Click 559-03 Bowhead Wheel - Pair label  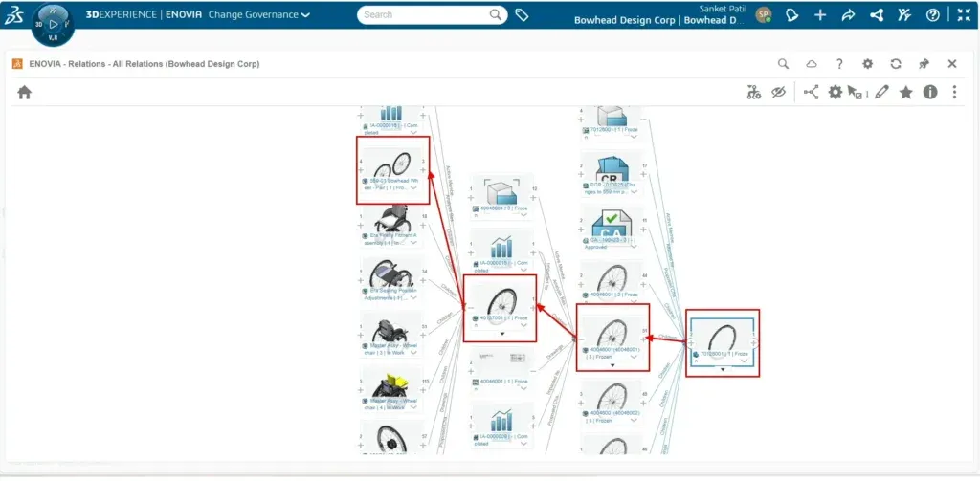click(x=391, y=184)
